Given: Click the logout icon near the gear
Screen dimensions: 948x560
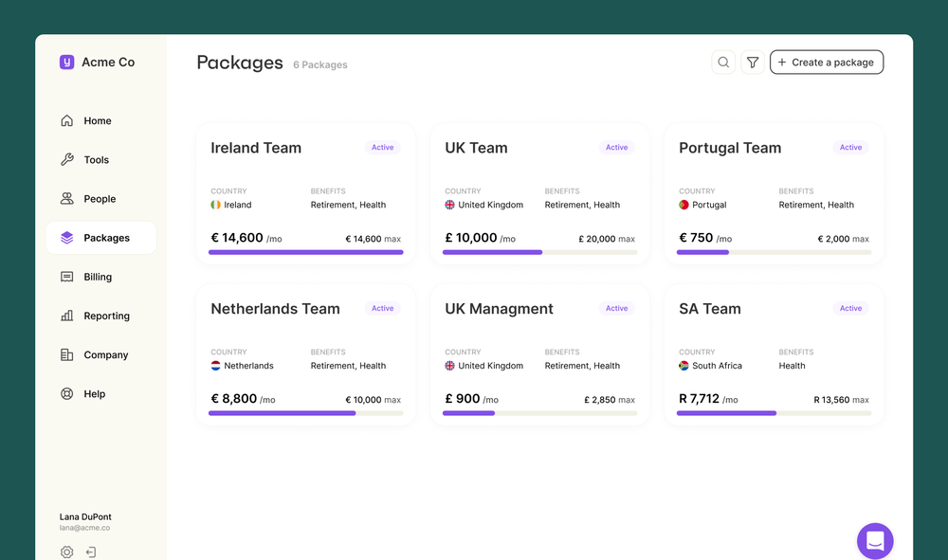Looking at the screenshot, I should pyautogui.click(x=91, y=552).
